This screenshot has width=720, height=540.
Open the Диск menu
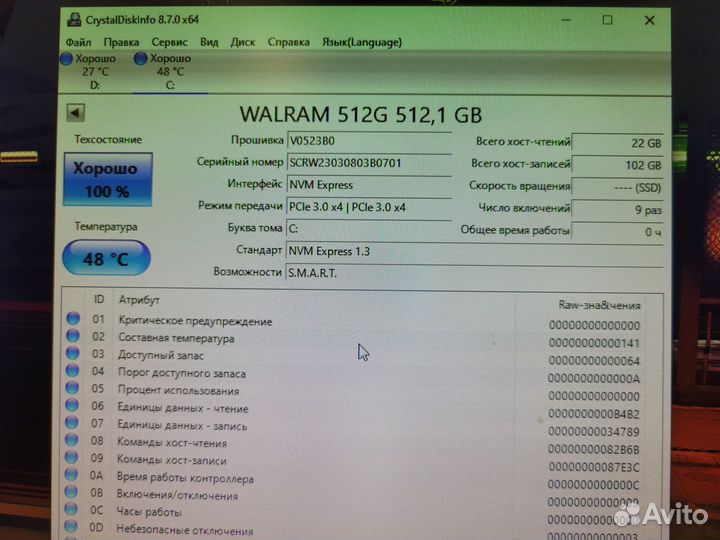pyautogui.click(x=243, y=42)
